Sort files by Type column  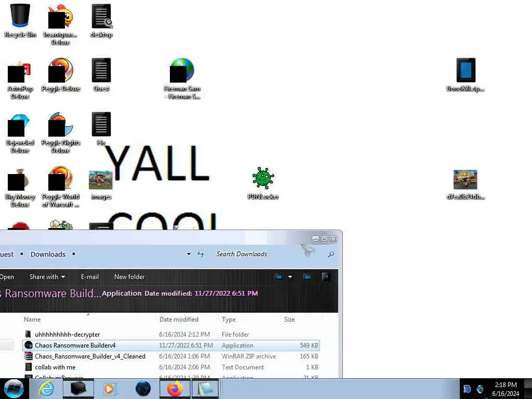pyautogui.click(x=229, y=320)
